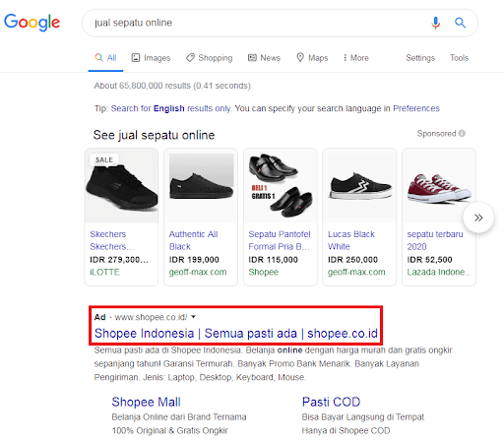The image size is (504, 441).
Task: Click the Sponsored info icon
Action: click(462, 133)
